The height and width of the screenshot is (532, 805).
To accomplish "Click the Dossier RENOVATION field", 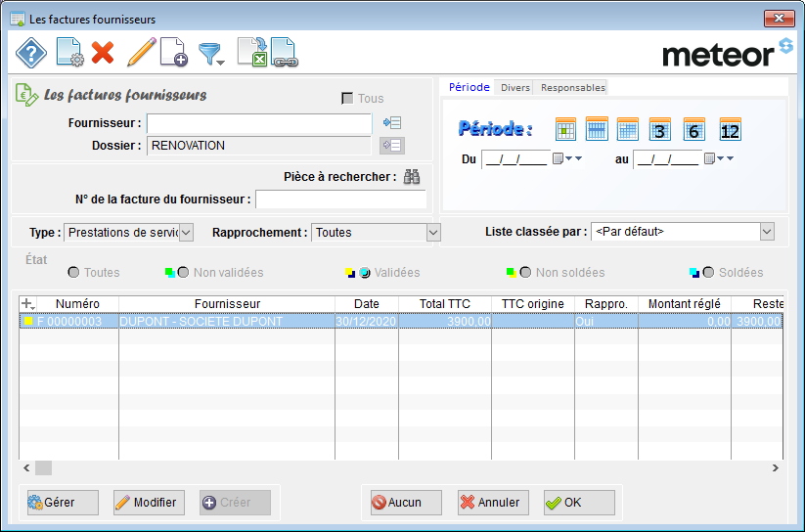I will tap(259, 146).
